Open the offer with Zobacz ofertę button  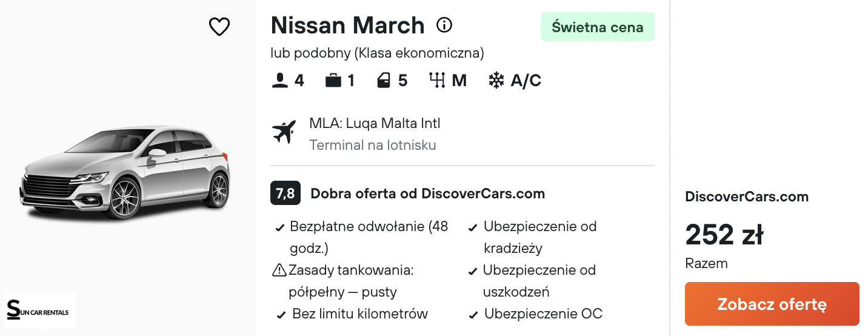click(x=772, y=304)
